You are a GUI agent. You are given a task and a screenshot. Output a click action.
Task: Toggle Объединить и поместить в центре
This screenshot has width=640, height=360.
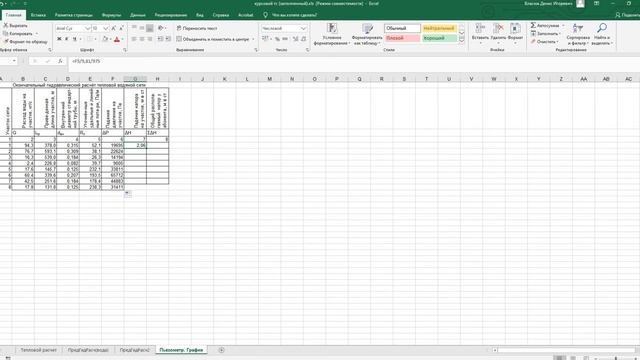(x=213, y=39)
